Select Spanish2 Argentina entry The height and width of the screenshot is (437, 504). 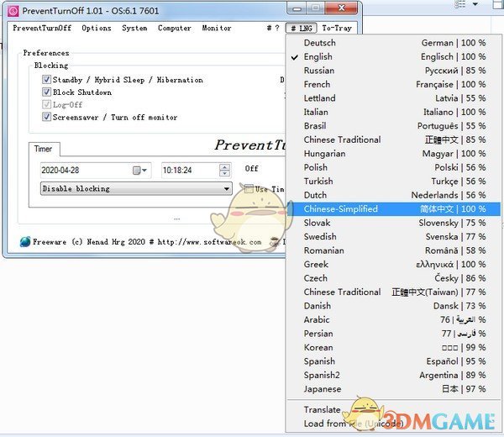point(393,375)
